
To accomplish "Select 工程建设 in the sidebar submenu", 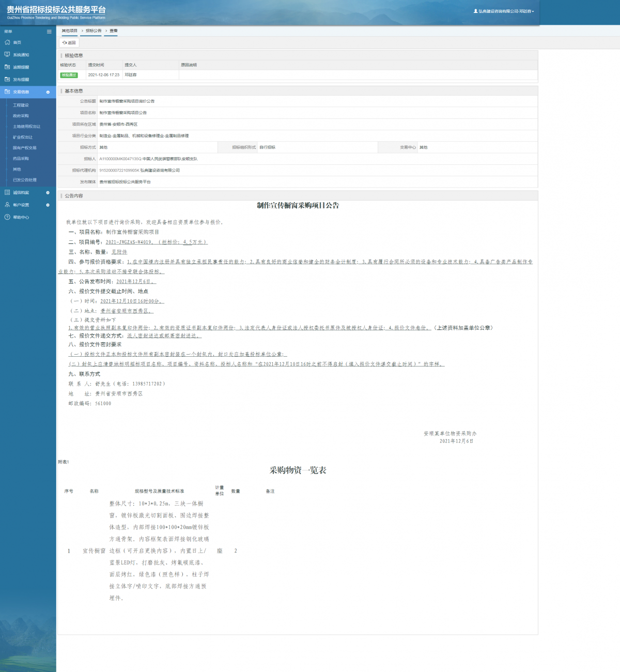I will (21, 105).
